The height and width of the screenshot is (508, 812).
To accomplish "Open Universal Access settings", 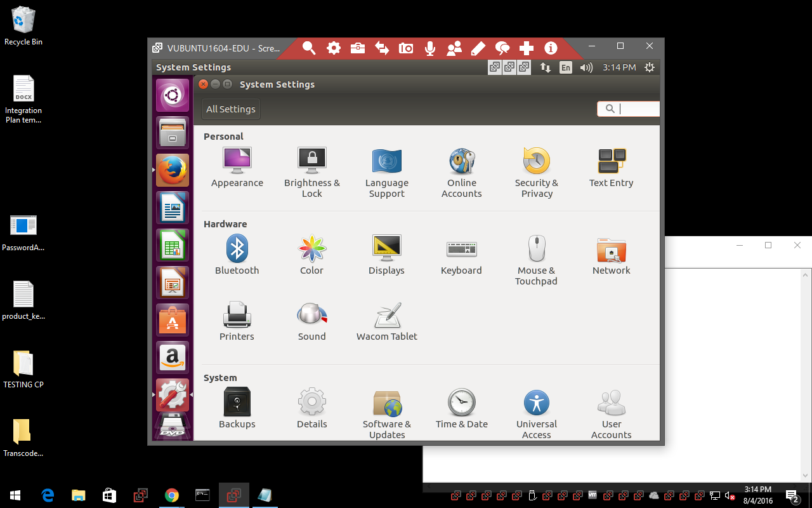I will coord(537,413).
